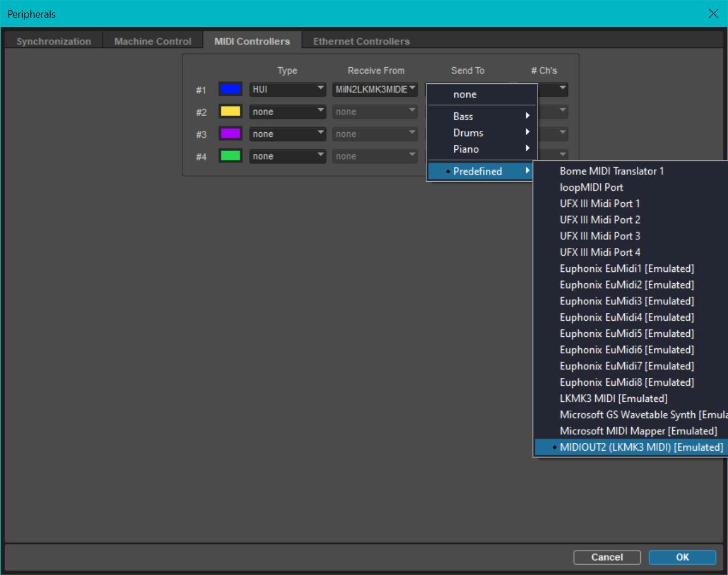The height and width of the screenshot is (575, 728).
Task: Click the green color swatch for controller #4
Action: coord(230,156)
